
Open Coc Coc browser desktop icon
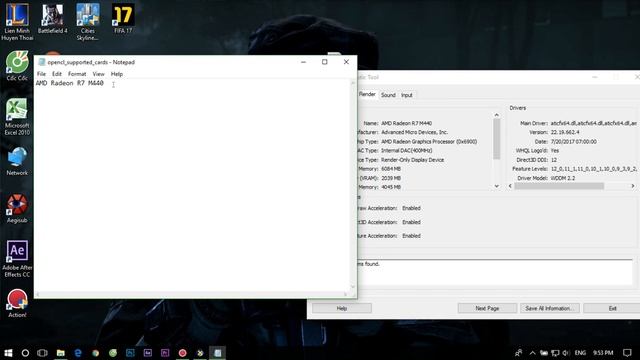[17, 65]
